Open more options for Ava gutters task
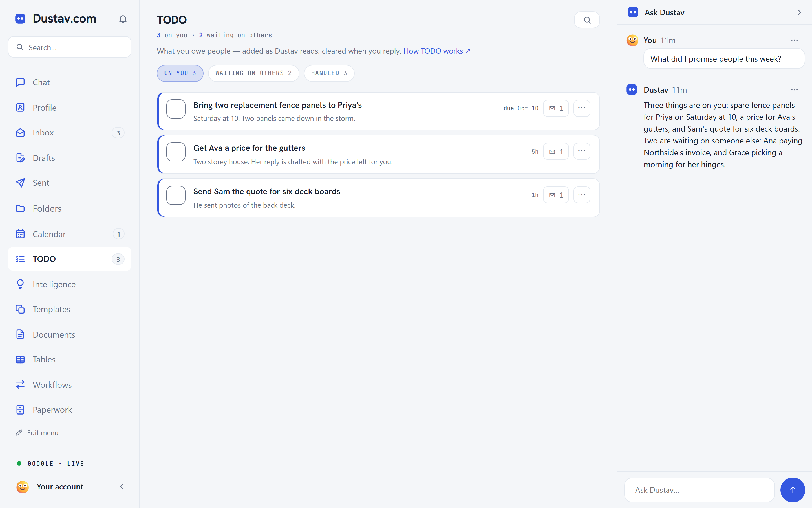Image resolution: width=812 pixels, height=508 pixels. (582, 152)
